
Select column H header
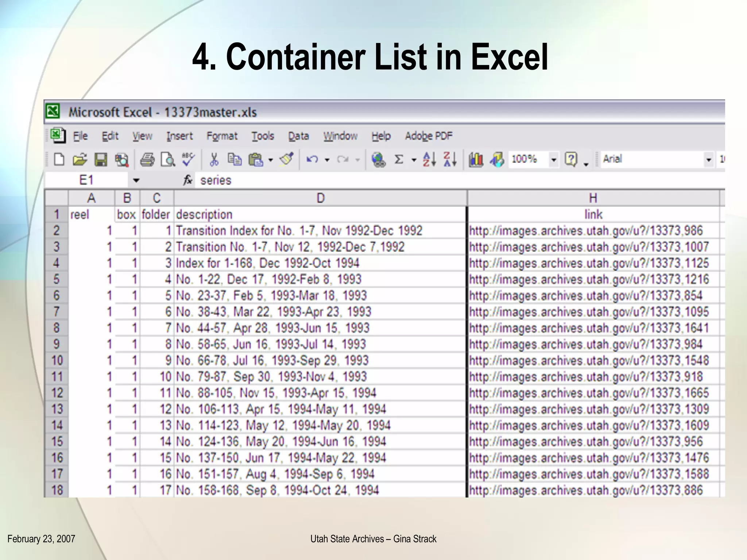593,198
